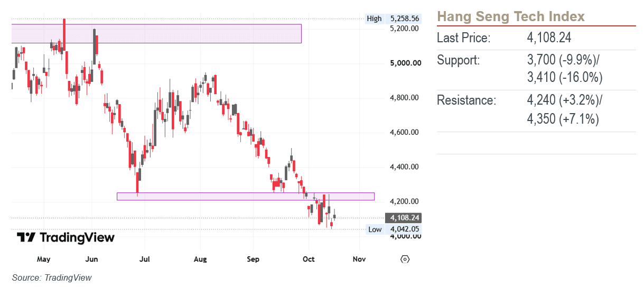Click the Source: TradingView caption
Viewport: 644px width, 287px height.
point(51,277)
